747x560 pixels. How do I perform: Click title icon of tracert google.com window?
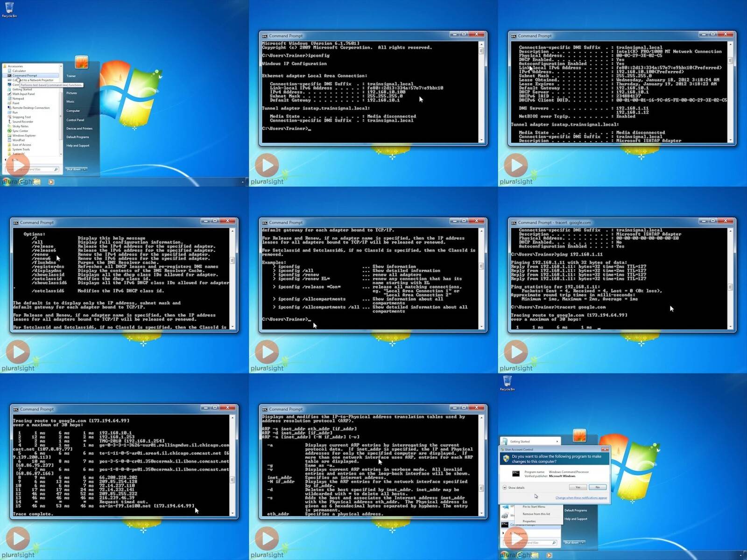tap(514, 223)
